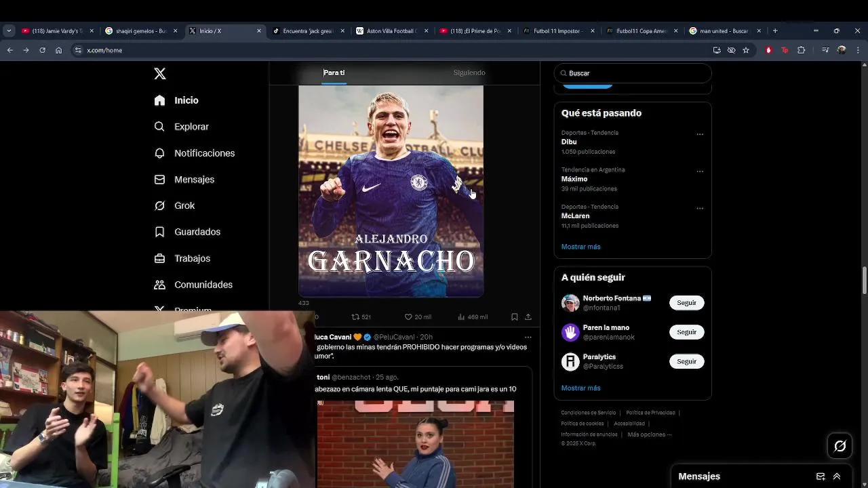Click the share icon on Garnacho post

tap(528, 317)
